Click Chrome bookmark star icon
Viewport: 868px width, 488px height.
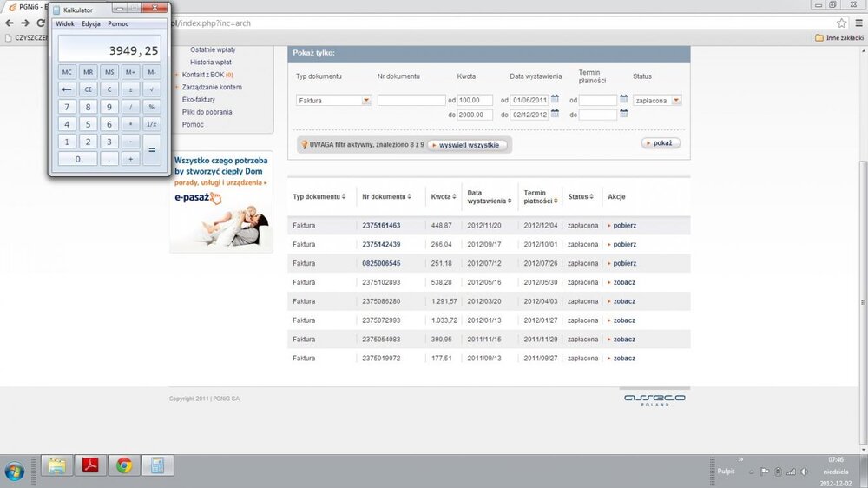point(841,23)
